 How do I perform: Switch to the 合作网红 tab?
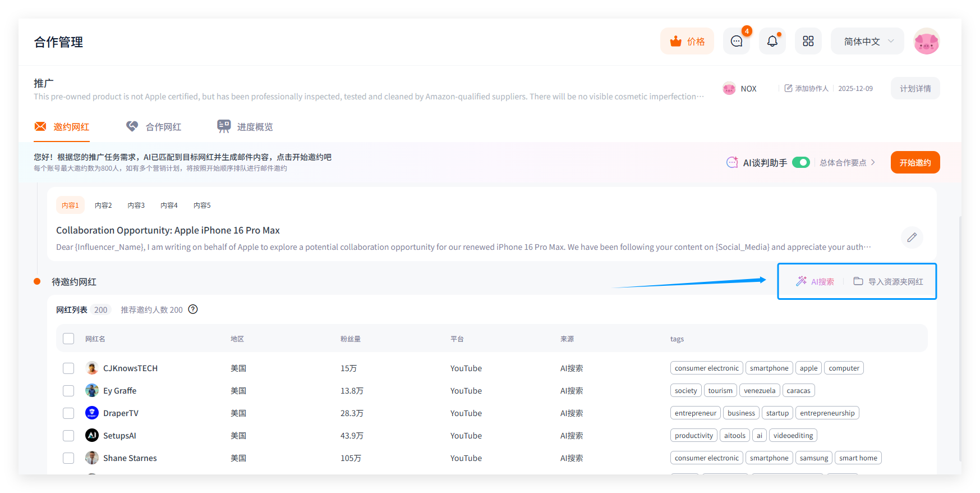154,127
